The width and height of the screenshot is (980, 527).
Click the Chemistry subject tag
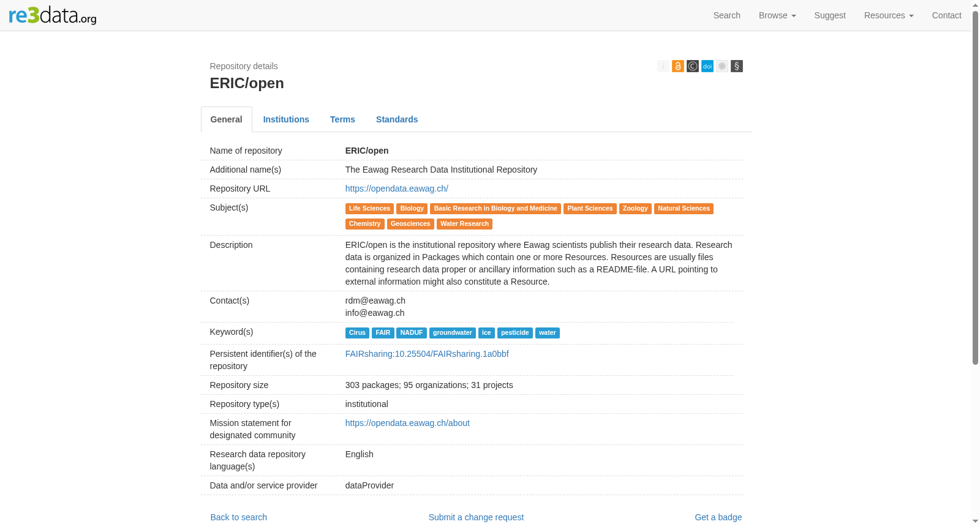coord(365,224)
